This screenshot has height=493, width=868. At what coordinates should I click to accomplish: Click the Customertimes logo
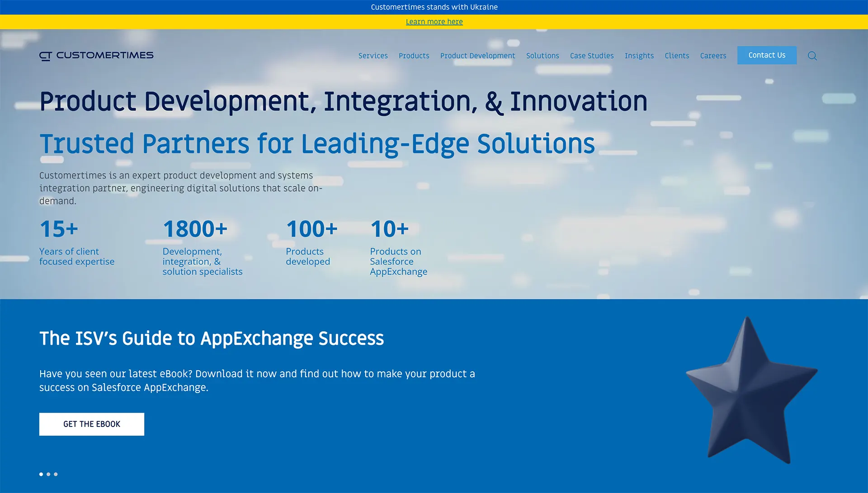click(96, 55)
